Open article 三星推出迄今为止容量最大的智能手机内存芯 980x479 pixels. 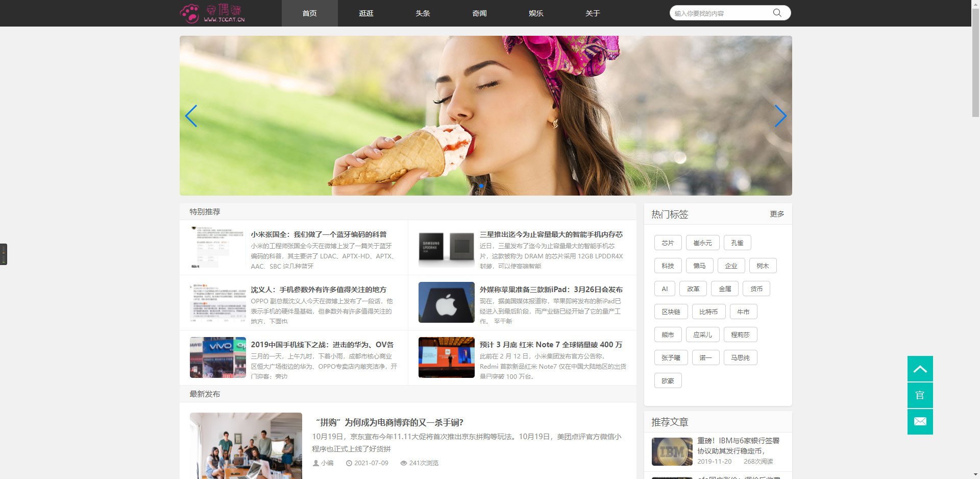[551, 234]
